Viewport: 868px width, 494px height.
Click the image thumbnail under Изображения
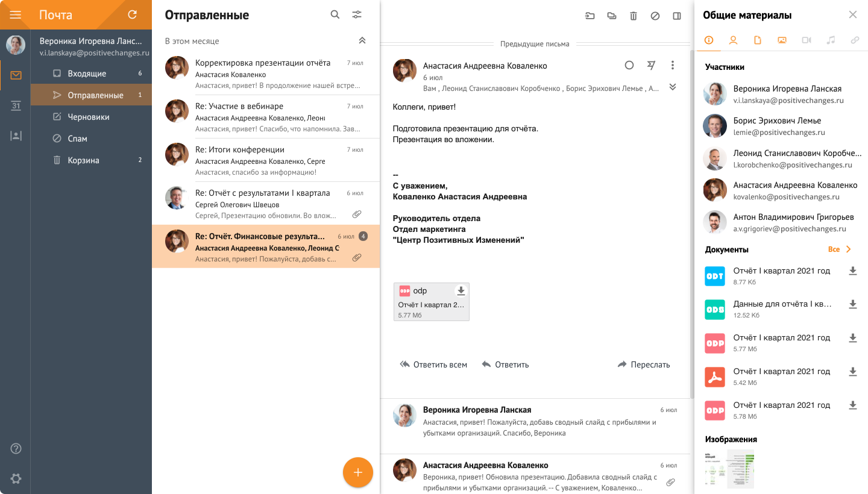tap(729, 469)
